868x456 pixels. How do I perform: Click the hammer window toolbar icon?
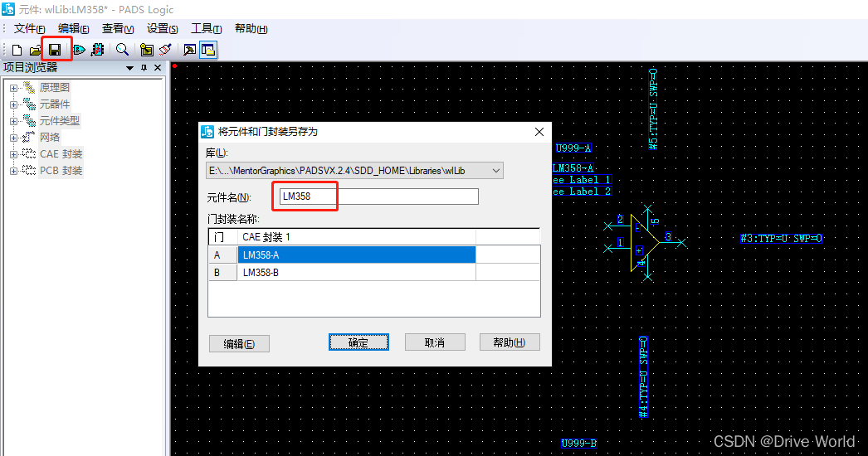(190, 50)
